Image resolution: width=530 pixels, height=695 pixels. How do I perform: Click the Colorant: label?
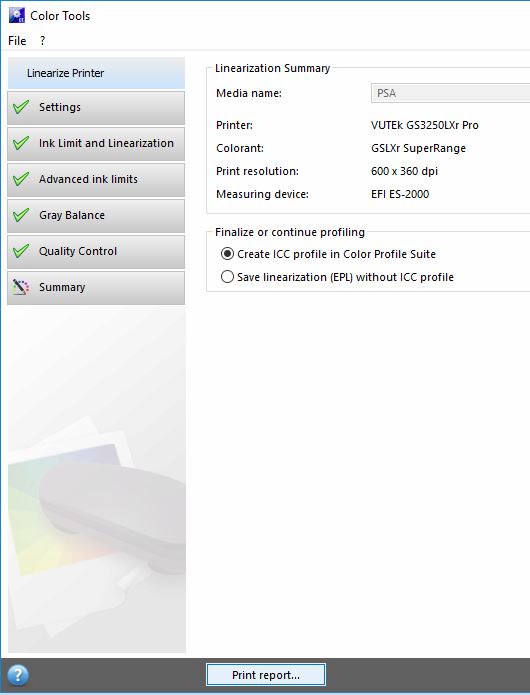point(240,148)
